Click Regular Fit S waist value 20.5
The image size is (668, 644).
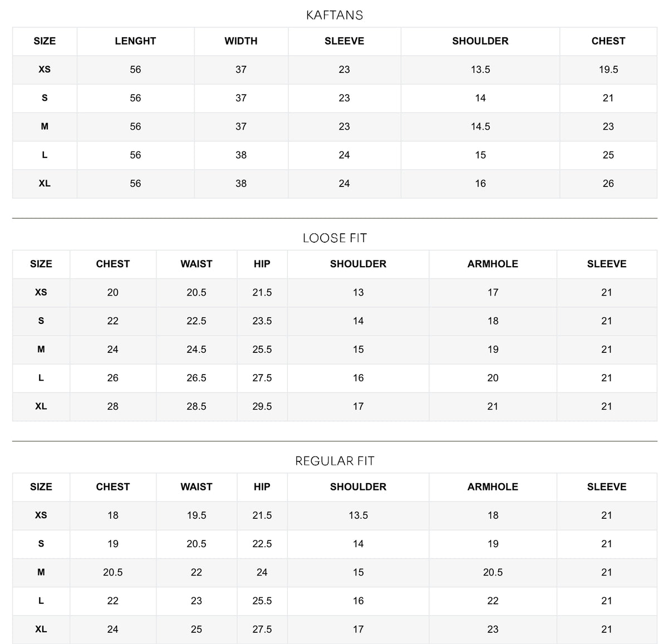(197, 544)
